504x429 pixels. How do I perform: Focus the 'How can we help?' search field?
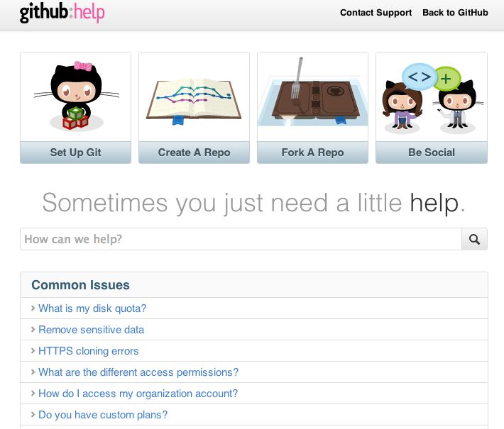[x=241, y=239]
